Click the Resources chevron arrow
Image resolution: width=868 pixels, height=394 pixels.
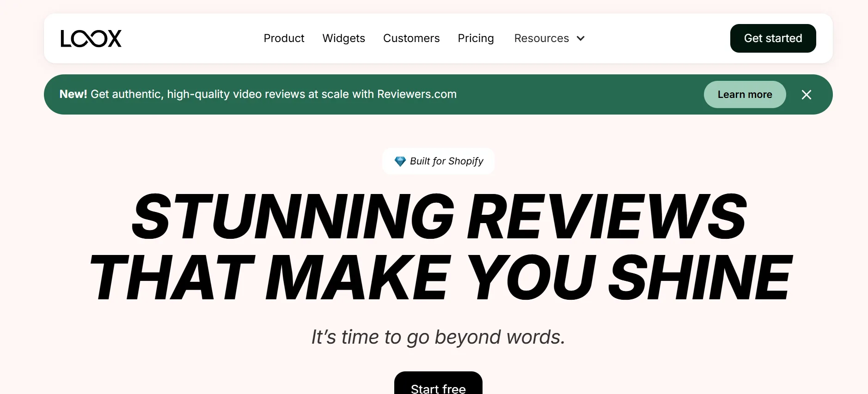pyautogui.click(x=581, y=38)
